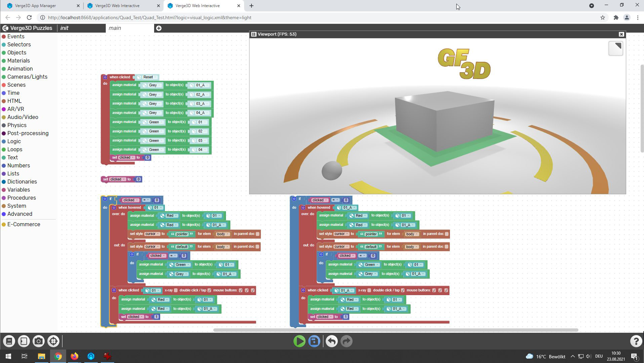Take a screenshot with the camera icon

pyautogui.click(x=38, y=341)
